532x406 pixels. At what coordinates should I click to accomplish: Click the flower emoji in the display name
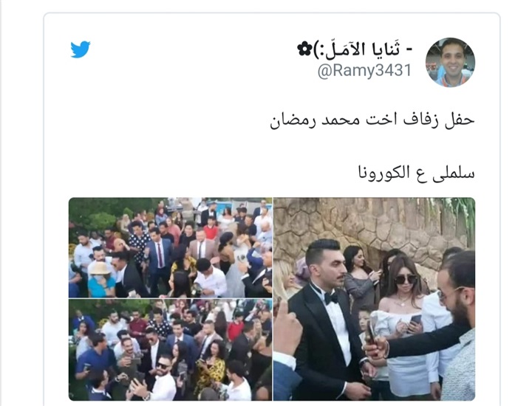click(x=304, y=49)
